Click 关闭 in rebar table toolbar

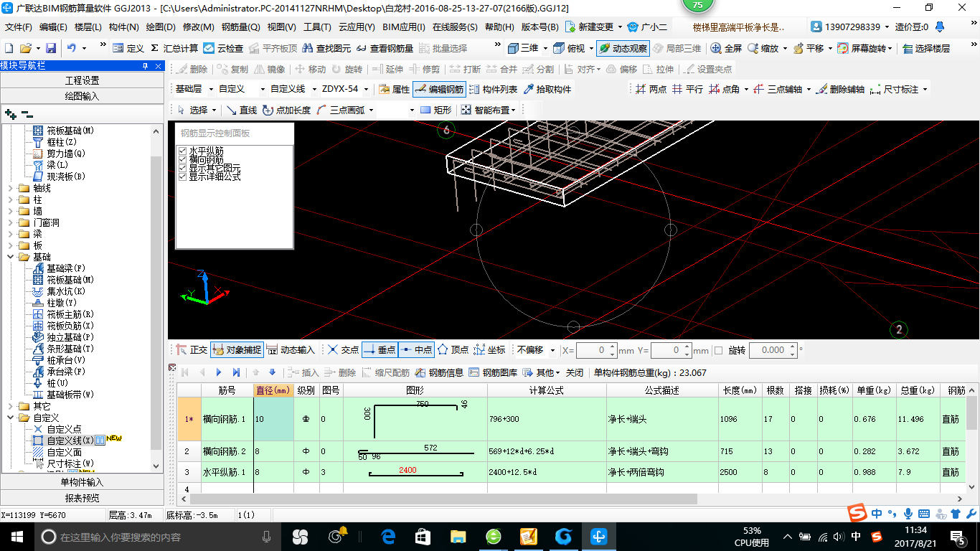(x=575, y=372)
